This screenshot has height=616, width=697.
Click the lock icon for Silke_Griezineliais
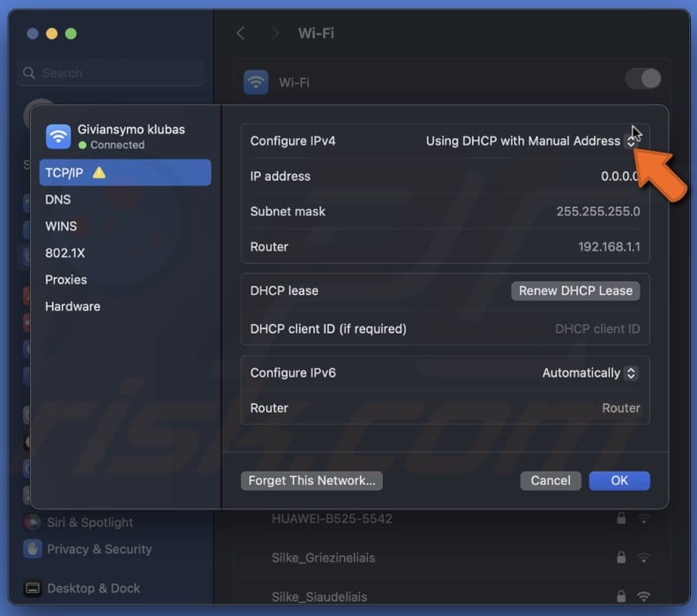[x=621, y=557]
